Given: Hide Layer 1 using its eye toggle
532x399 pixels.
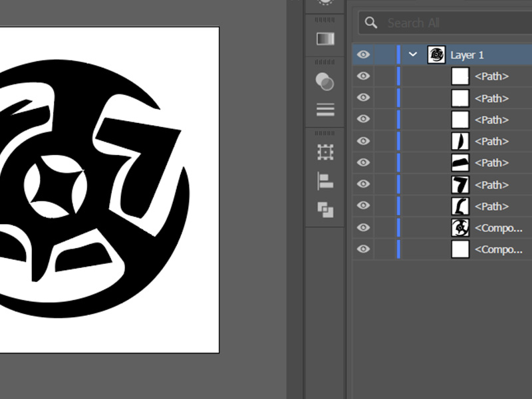Looking at the screenshot, I should tap(363, 55).
